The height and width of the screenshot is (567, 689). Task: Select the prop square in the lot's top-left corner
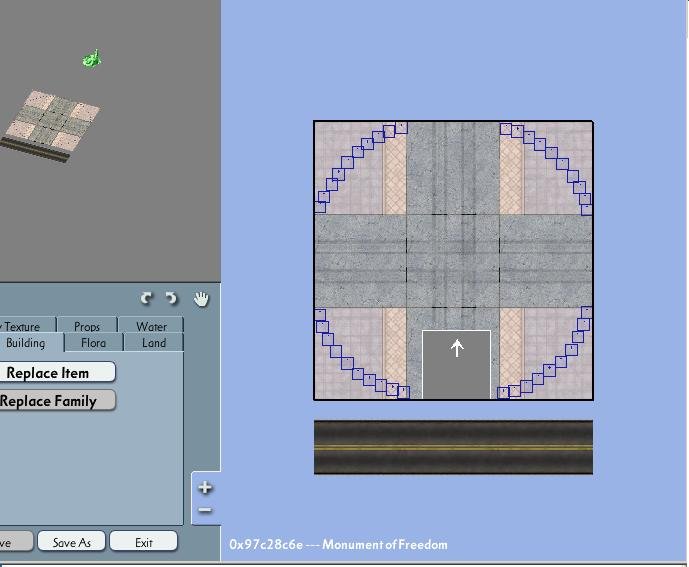click(x=320, y=207)
